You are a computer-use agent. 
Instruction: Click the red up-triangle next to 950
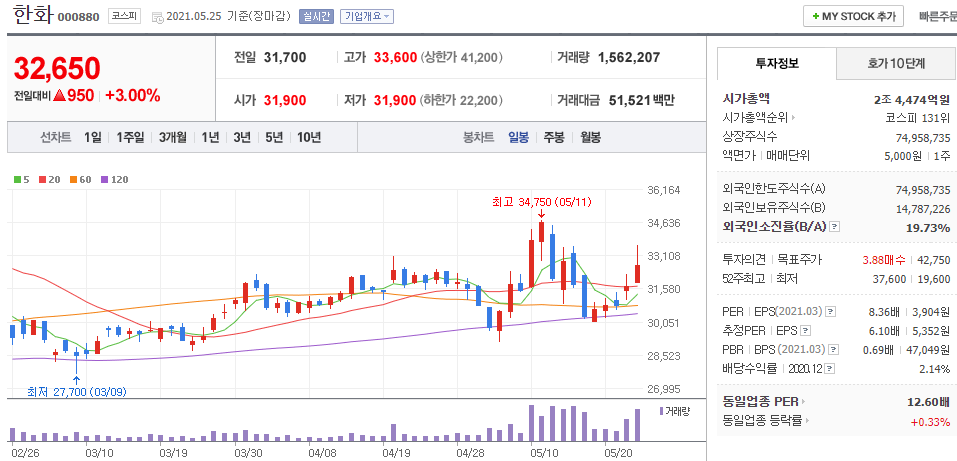(x=59, y=95)
